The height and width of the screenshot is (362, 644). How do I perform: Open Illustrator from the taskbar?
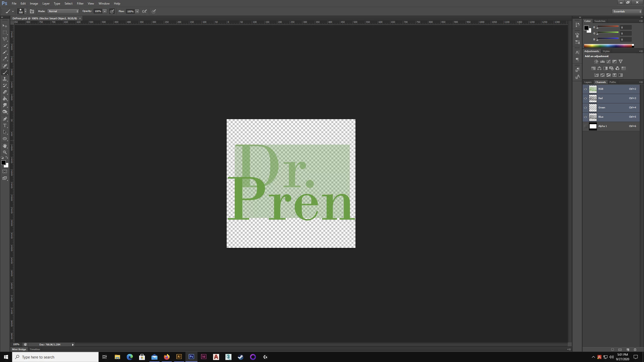[179, 357]
